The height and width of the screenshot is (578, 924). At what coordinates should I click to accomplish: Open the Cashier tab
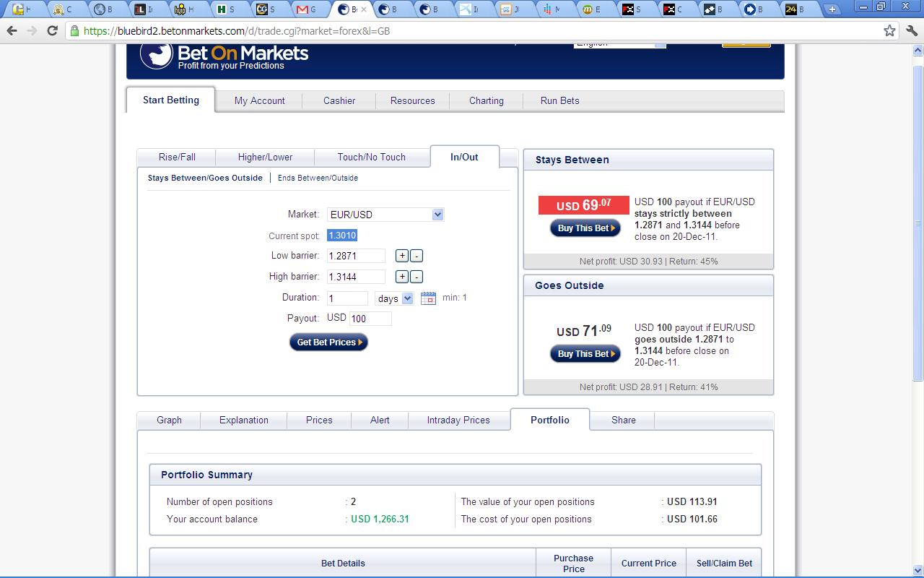coord(339,100)
